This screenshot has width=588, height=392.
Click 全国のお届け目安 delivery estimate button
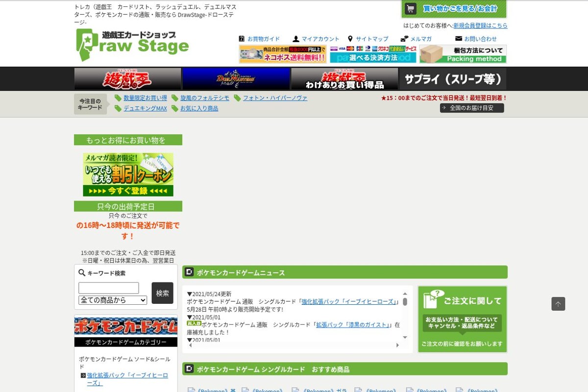[x=472, y=108]
